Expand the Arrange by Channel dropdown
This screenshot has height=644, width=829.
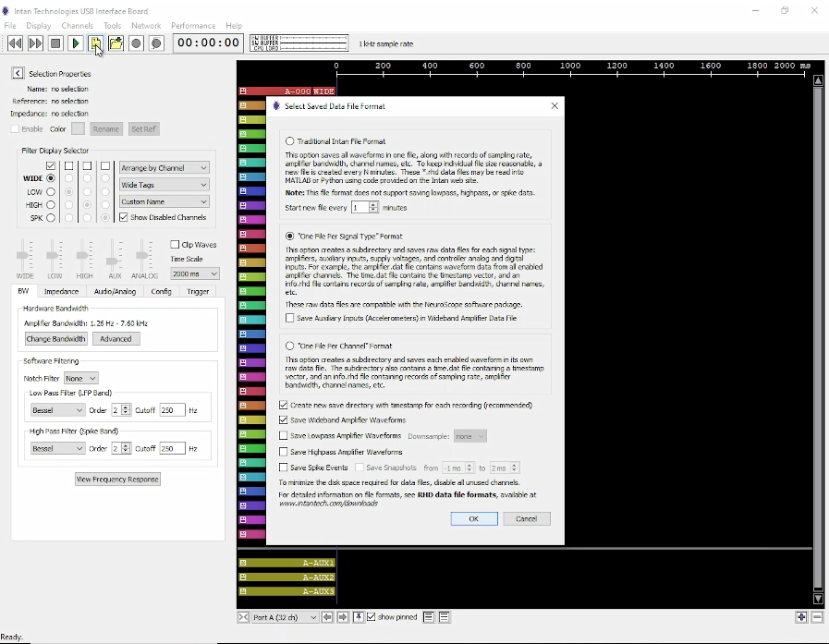coord(164,167)
